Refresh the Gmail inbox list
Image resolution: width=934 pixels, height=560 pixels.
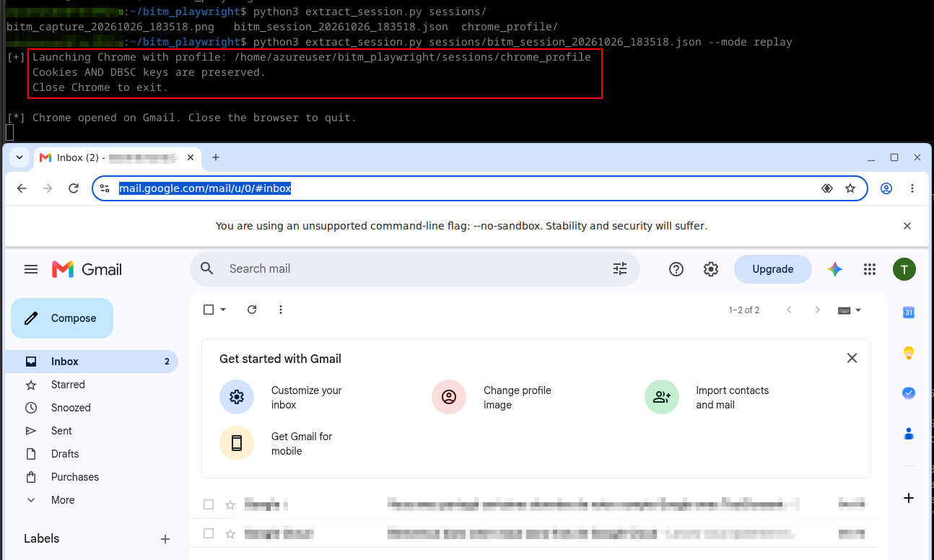pos(252,310)
